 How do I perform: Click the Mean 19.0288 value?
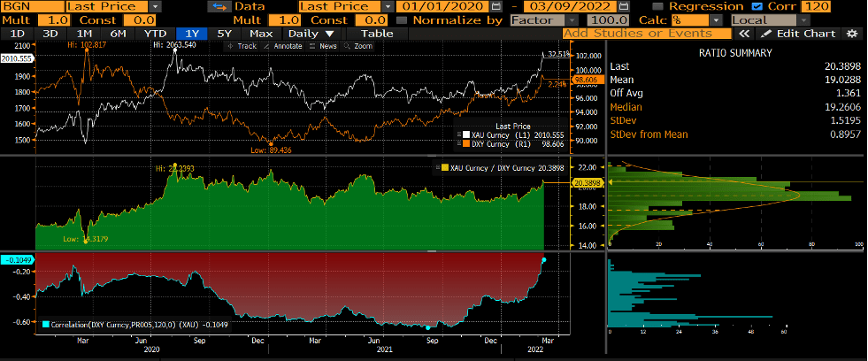[842, 80]
